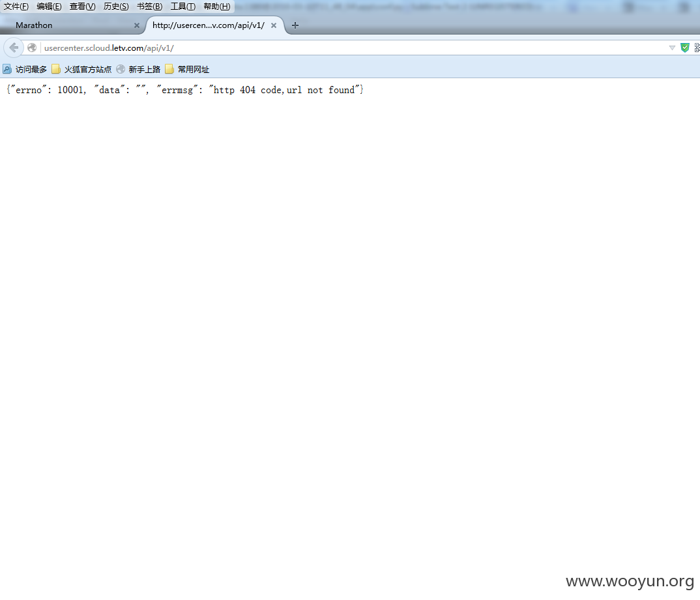Close the Marathon tab

[x=137, y=25]
